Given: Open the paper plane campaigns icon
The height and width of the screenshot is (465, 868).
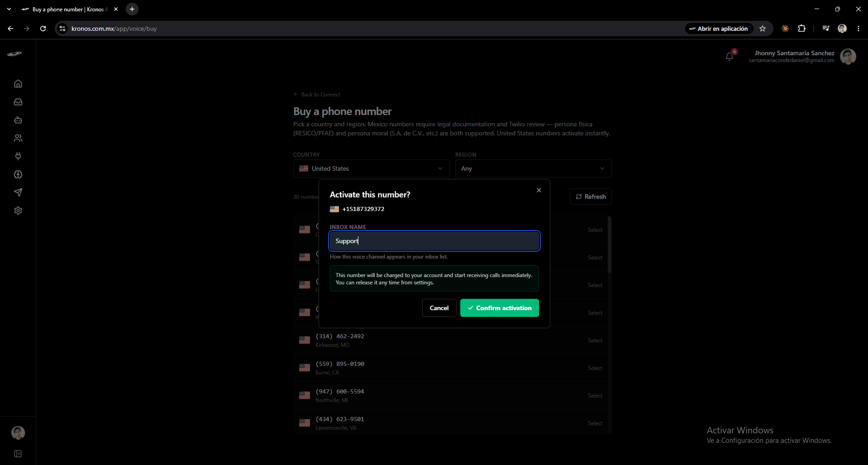Looking at the screenshot, I should pos(18,192).
